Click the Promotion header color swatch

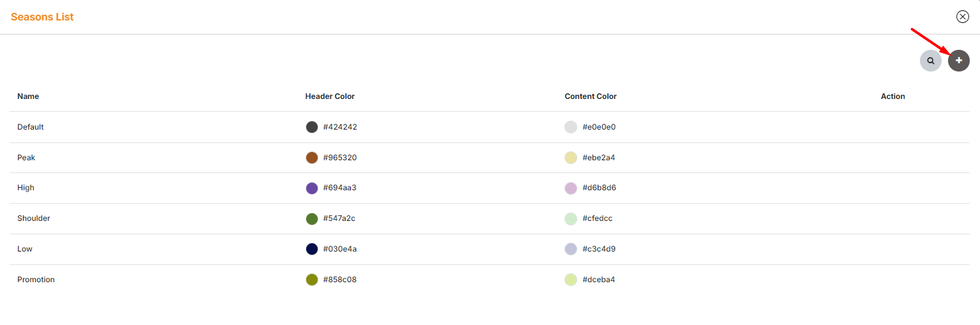pos(312,280)
